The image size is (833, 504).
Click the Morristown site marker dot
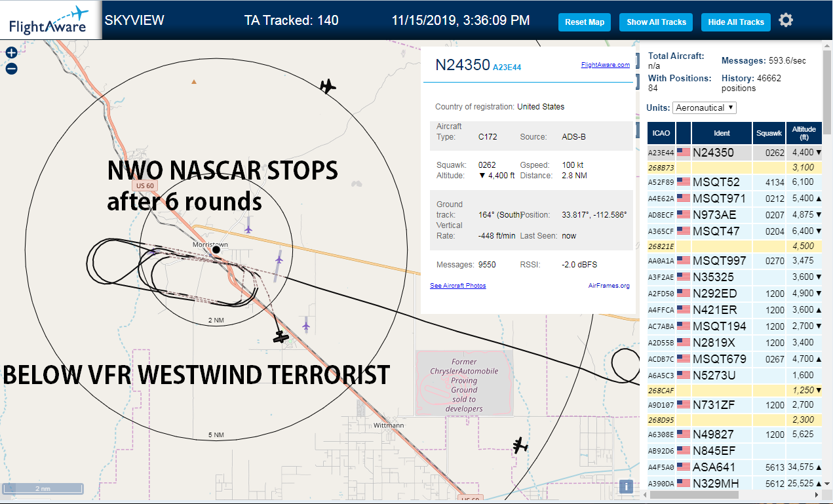coord(216,250)
